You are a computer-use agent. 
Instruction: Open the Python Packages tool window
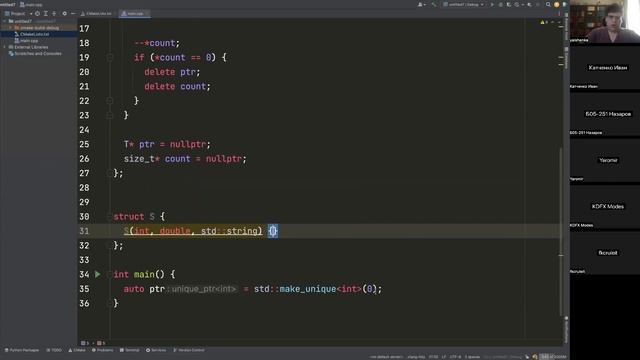coord(22,350)
